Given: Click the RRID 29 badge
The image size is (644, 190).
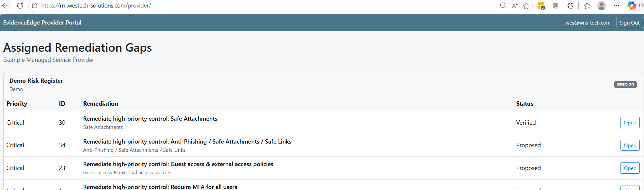Looking at the screenshot, I should (625, 85).
